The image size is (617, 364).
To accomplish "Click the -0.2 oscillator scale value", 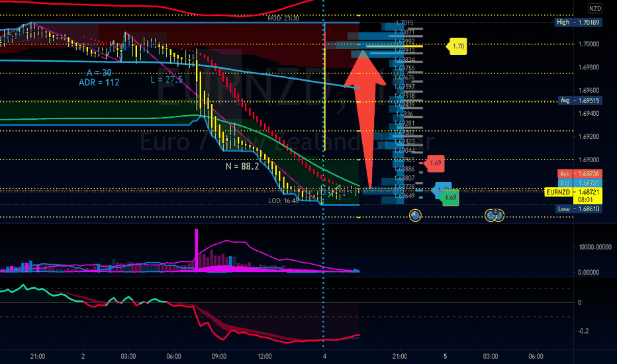I will 583,332.
